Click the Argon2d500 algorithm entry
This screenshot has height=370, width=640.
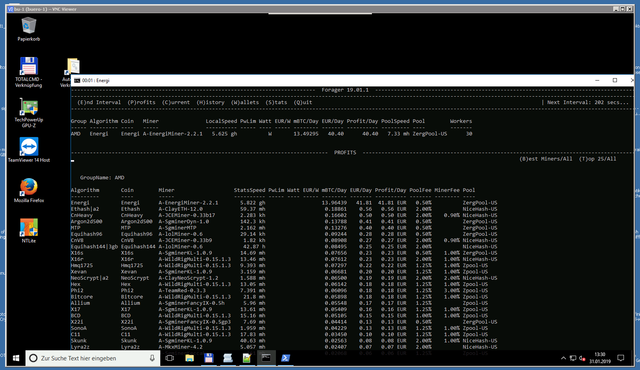(x=87, y=222)
